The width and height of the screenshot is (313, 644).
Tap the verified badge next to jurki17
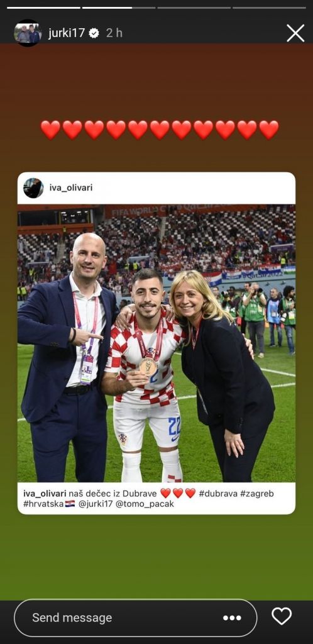pyautogui.click(x=94, y=33)
